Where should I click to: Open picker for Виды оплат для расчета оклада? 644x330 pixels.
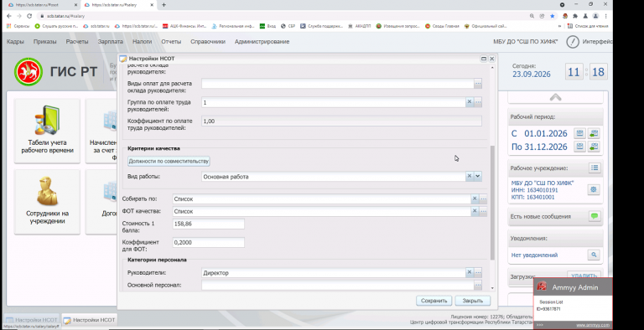pyautogui.click(x=478, y=83)
